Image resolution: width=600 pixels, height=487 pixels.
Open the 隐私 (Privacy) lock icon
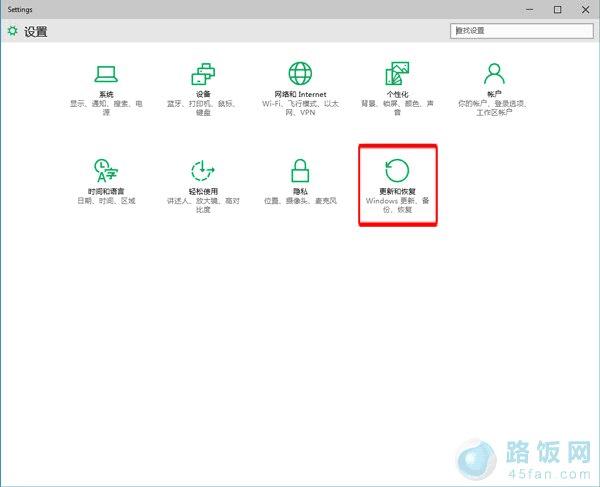click(x=300, y=171)
